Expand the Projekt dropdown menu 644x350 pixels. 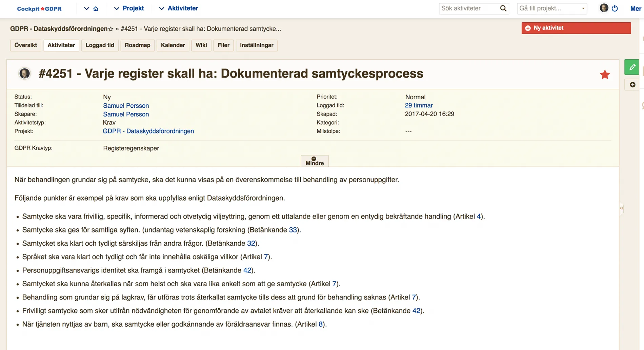point(129,8)
